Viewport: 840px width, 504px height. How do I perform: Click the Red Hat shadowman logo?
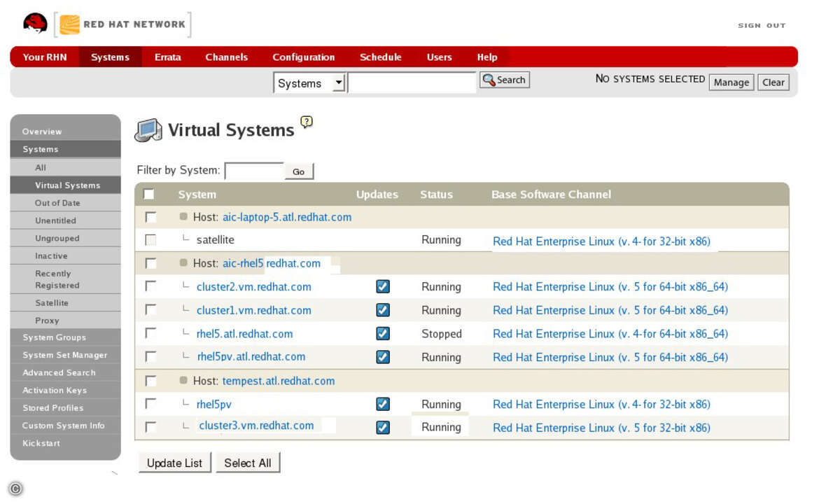pyautogui.click(x=36, y=24)
